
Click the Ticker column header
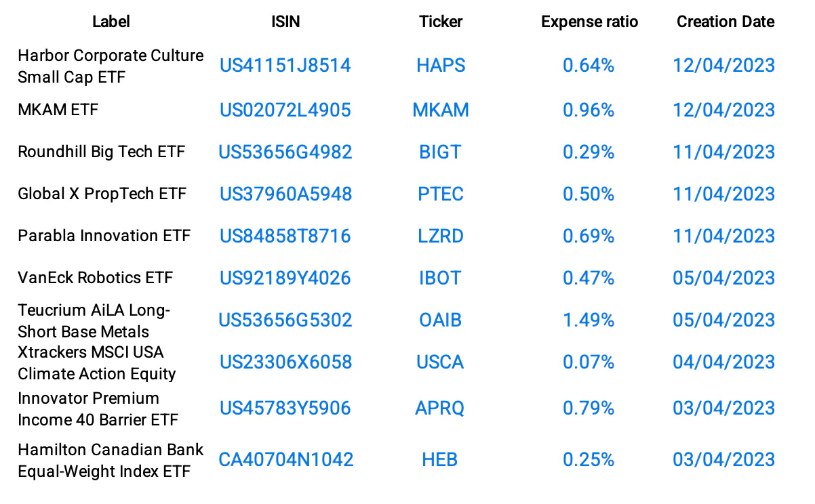point(441,22)
